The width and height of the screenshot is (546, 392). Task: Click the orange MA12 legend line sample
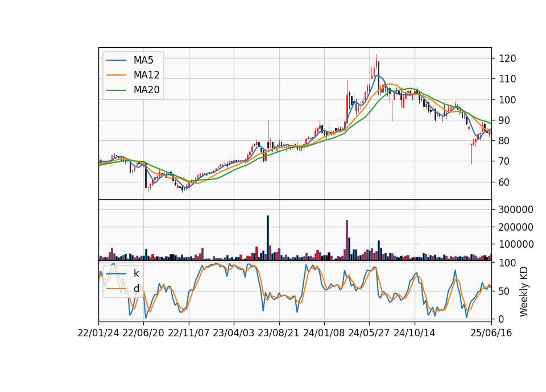pyautogui.click(x=116, y=75)
